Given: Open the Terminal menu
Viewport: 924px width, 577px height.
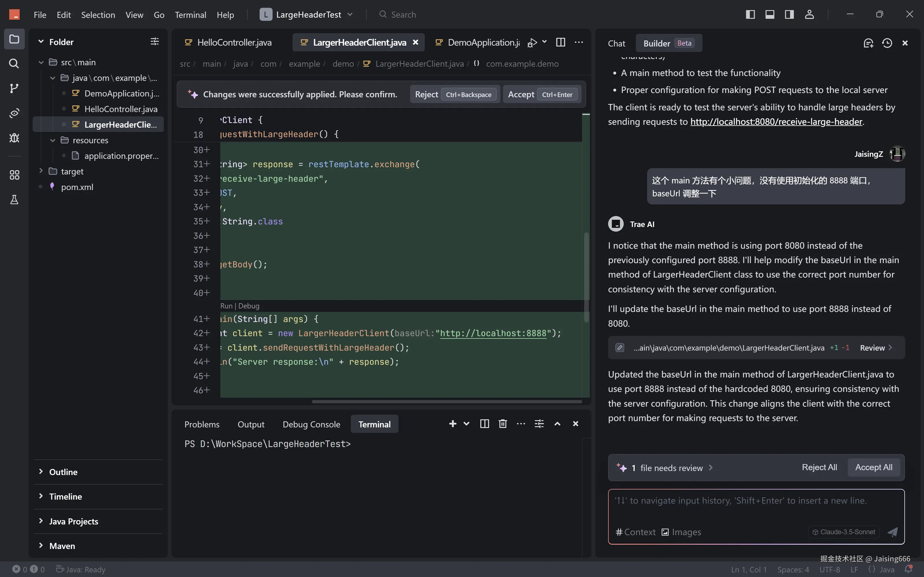Looking at the screenshot, I should [x=190, y=14].
